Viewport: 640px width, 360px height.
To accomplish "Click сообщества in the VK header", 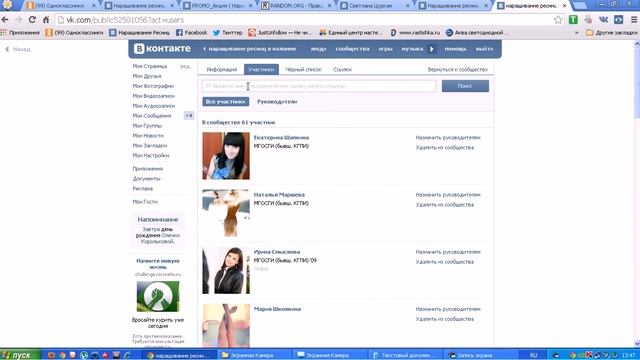I will 352,49.
